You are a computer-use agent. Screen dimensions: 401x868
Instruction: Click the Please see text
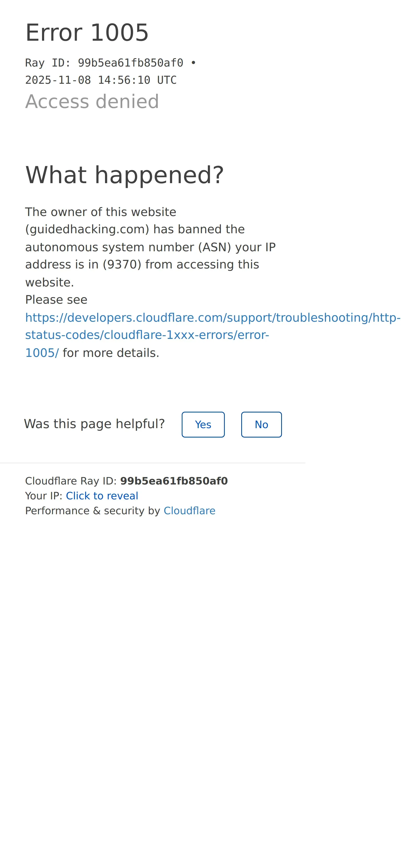click(56, 300)
